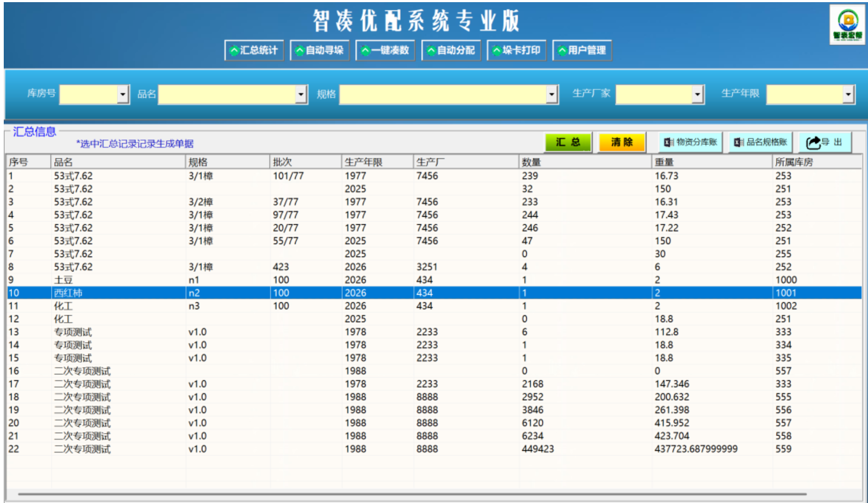Click the 重量 column header

click(712, 162)
